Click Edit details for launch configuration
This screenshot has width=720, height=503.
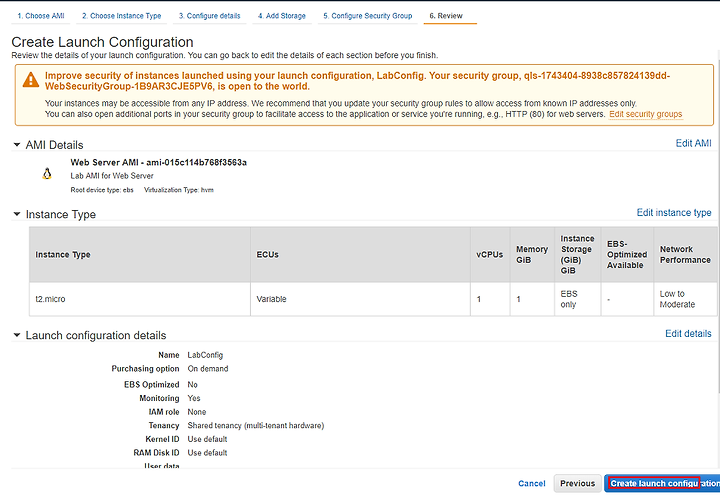coord(688,333)
